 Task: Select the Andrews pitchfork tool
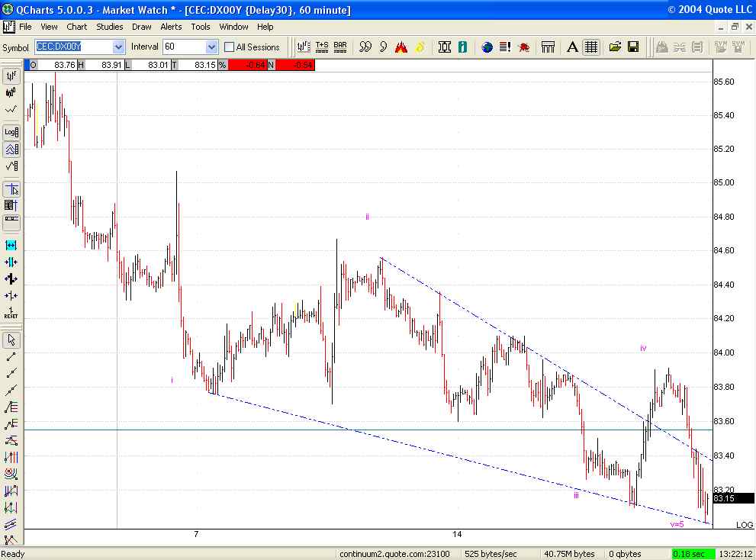pos(11,539)
